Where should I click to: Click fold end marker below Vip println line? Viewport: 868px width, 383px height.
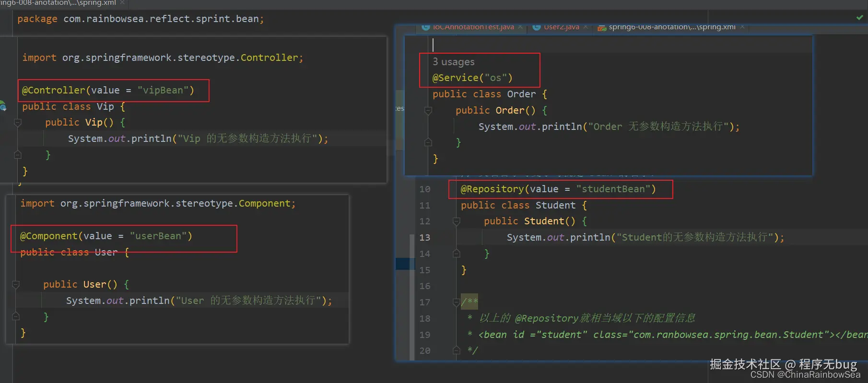pos(18,155)
